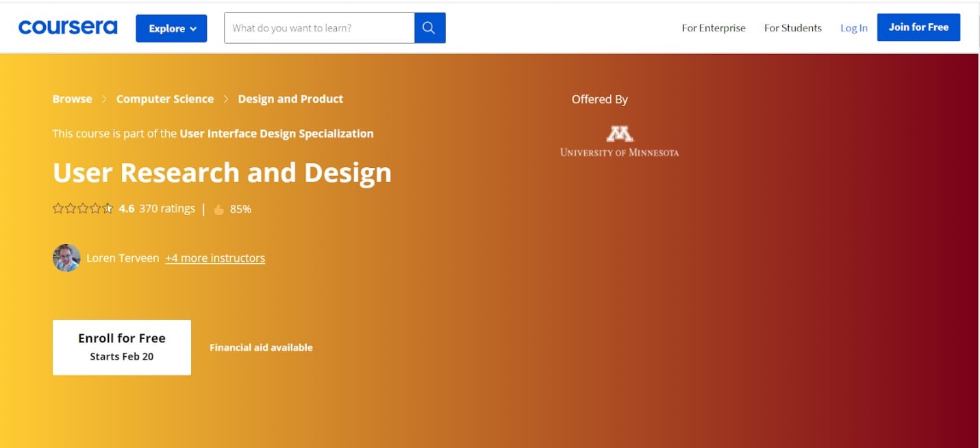
Task: Go to the For Students page
Action: pos(792,28)
